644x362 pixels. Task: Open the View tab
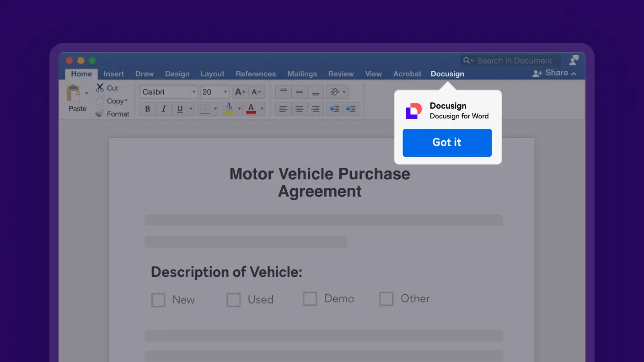point(374,74)
